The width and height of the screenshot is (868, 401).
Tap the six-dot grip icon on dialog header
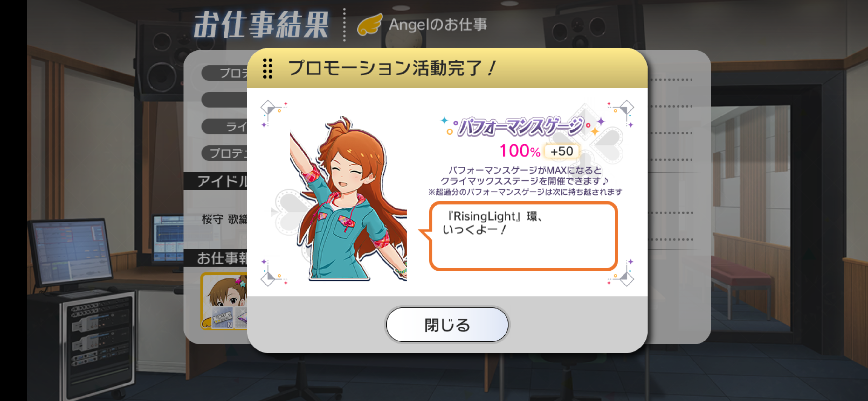pos(267,68)
